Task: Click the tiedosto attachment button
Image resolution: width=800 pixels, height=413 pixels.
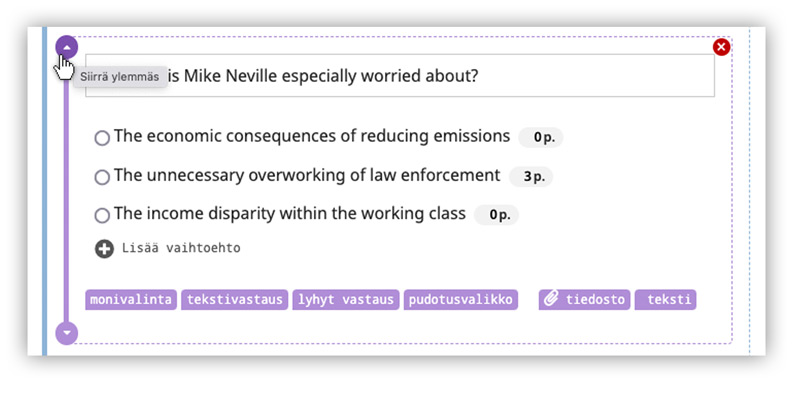Action: coord(584,299)
